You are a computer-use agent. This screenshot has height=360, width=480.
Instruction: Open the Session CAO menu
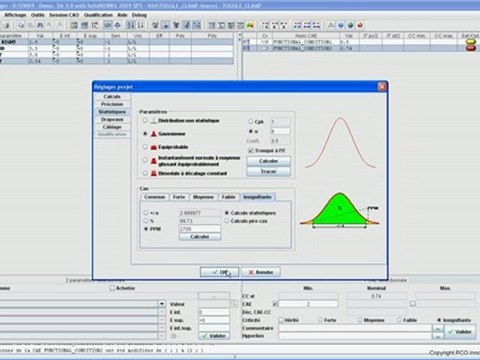(x=64, y=15)
